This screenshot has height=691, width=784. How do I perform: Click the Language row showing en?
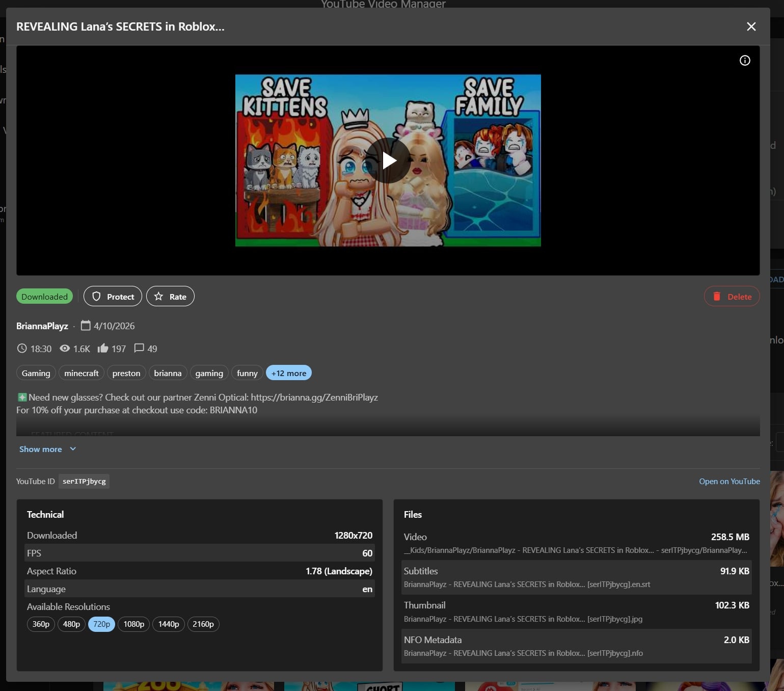(200, 589)
